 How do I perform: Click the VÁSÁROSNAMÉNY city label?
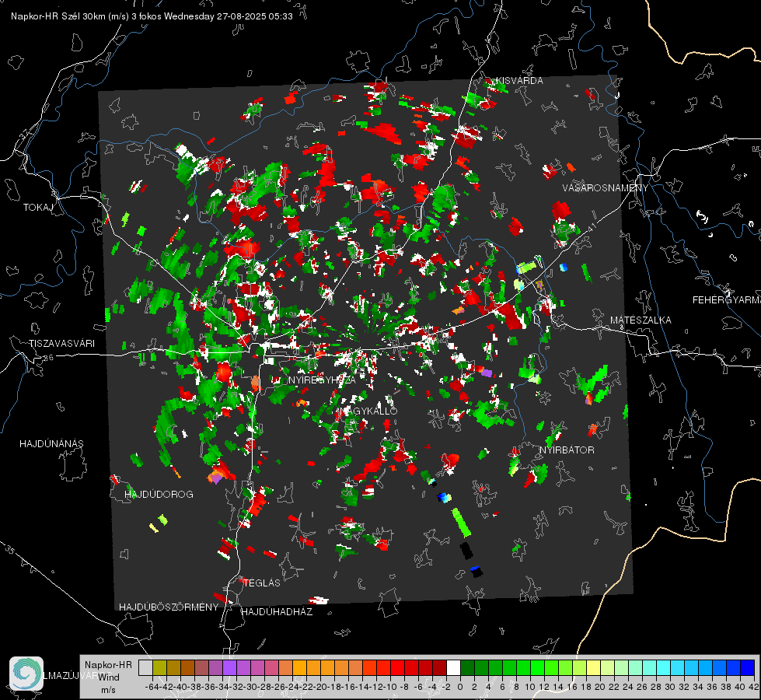(x=606, y=187)
